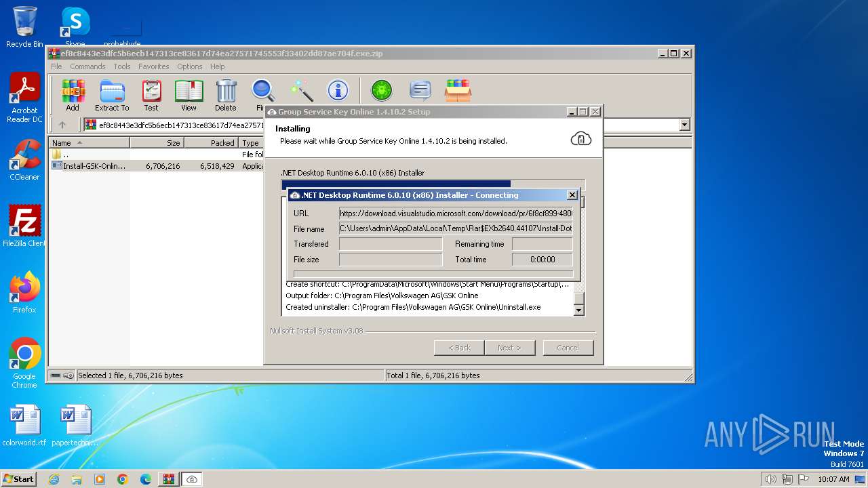Click Internet Explorer icon in taskbar

[54, 479]
